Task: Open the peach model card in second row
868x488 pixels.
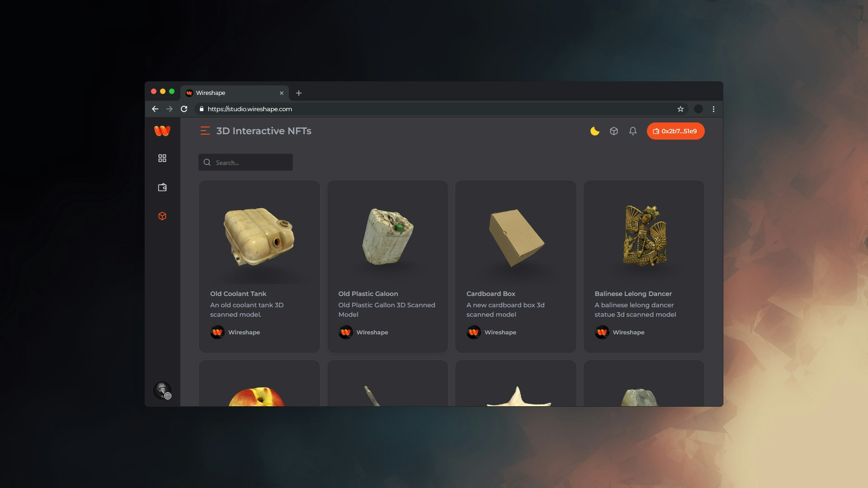Action: coord(259,383)
